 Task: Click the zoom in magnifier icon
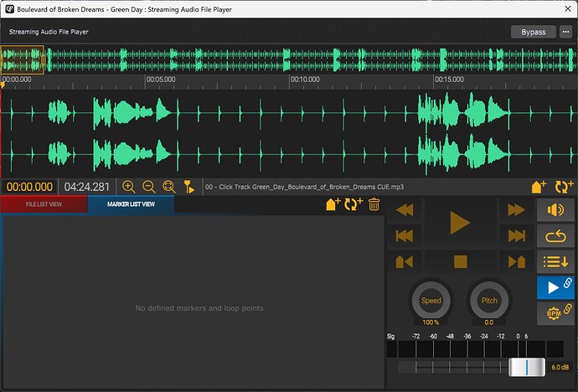[x=128, y=187]
